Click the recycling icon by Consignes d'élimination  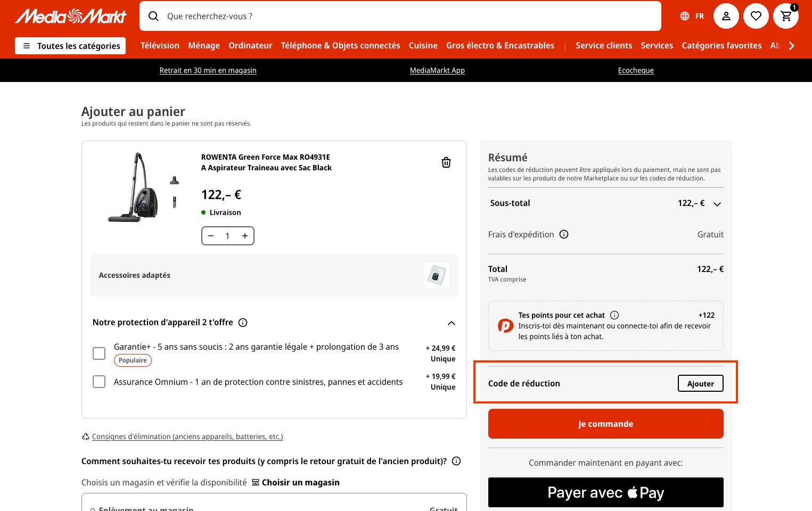click(85, 436)
